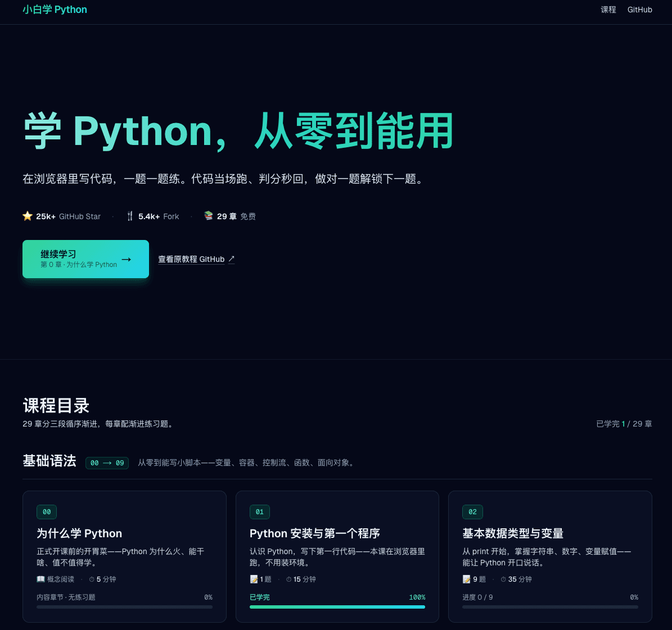Click the 进度 0 / 9 label
The image size is (672, 630).
[477, 597]
